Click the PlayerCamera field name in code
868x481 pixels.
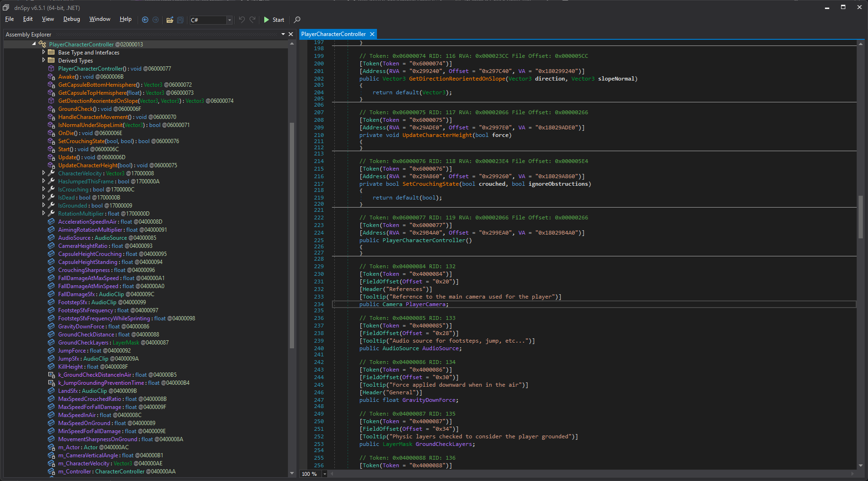pos(425,304)
